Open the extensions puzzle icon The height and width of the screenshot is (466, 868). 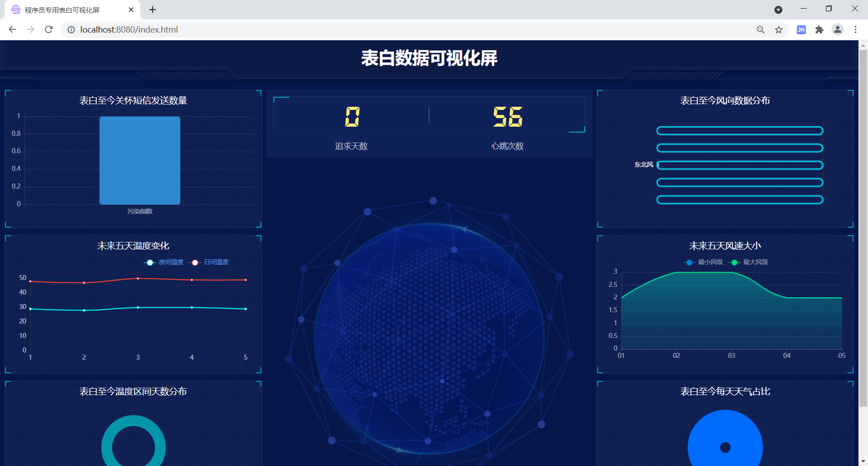[x=819, y=29]
